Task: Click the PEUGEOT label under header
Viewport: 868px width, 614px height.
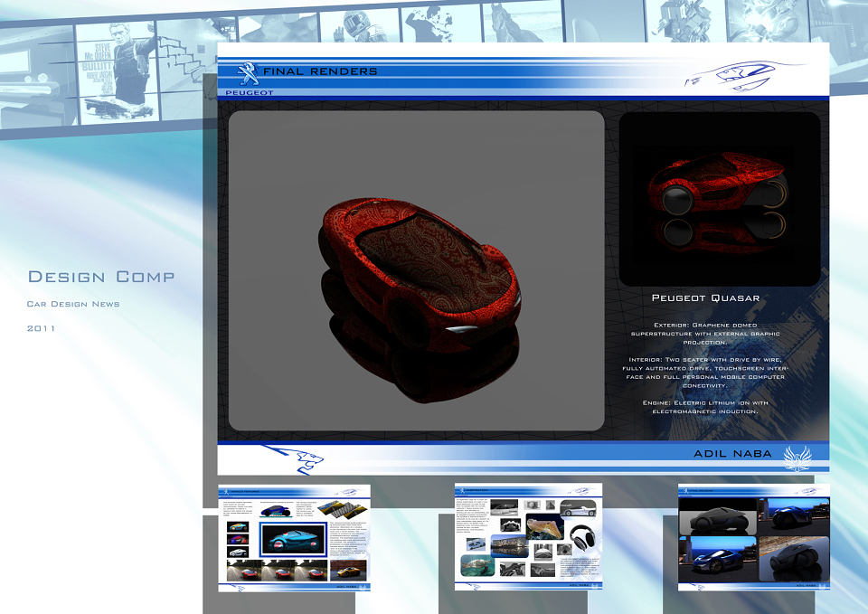Action: click(x=250, y=92)
